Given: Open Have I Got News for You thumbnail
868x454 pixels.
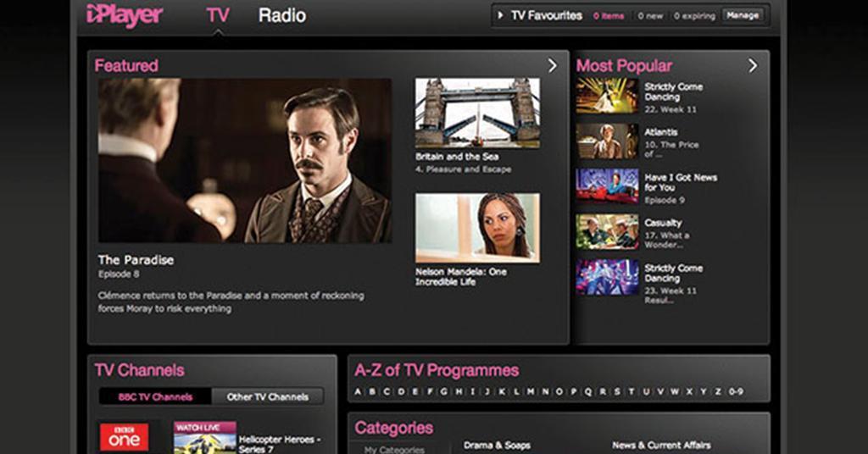Looking at the screenshot, I should [x=607, y=186].
